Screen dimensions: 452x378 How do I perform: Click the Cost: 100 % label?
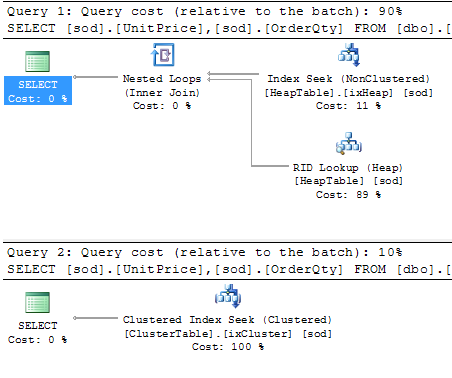[x=228, y=347]
